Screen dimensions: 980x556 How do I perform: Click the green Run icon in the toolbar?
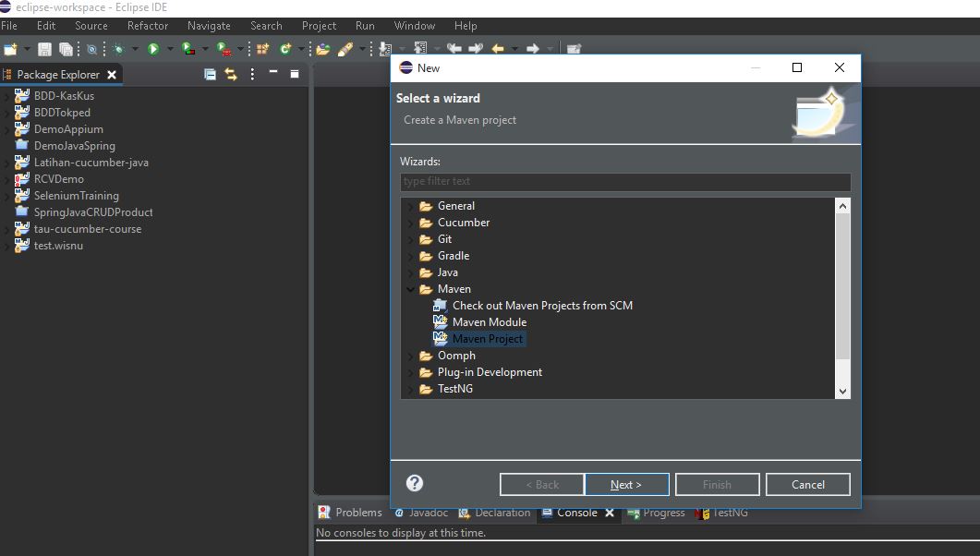153,49
